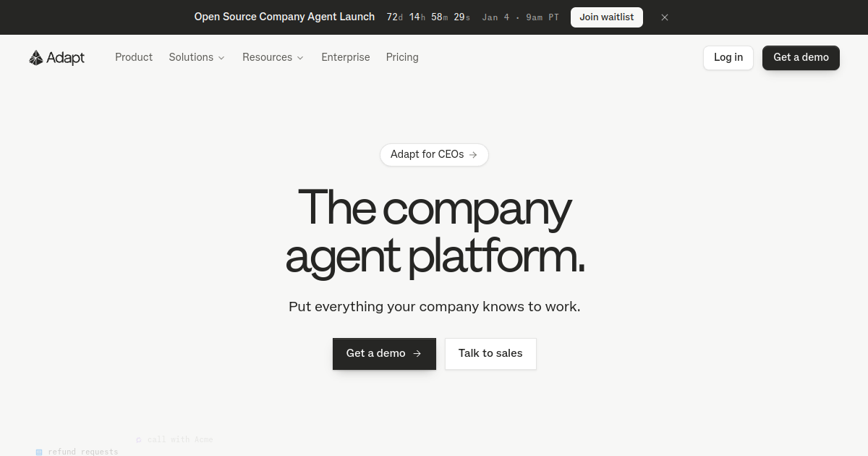Open the Product page
The image size is (868, 456).
pyautogui.click(x=134, y=57)
